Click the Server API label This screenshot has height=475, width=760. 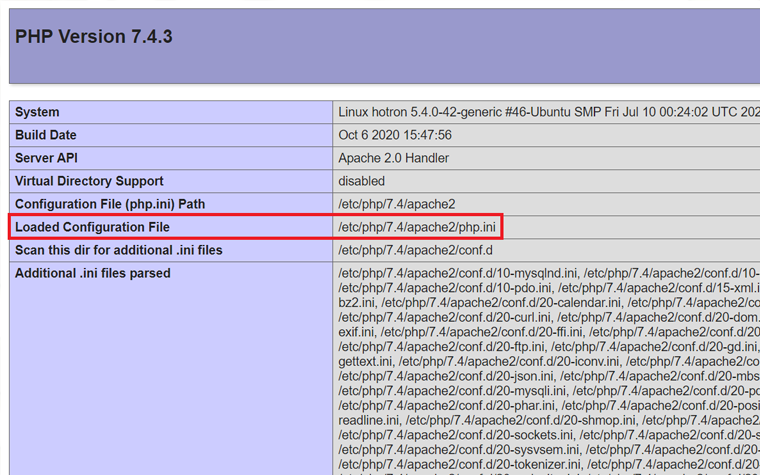(x=46, y=158)
